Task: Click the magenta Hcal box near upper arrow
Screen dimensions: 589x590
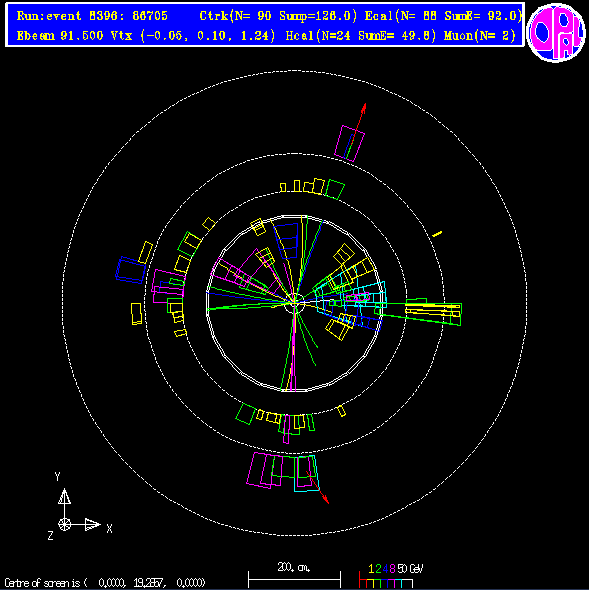Action: click(x=350, y=144)
